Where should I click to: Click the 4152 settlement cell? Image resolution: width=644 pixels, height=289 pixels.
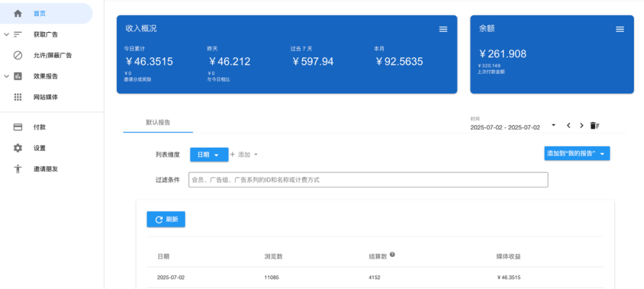[374, 278]
